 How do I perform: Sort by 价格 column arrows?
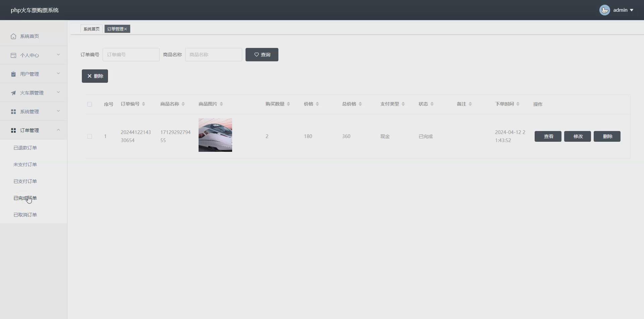[317, 104]
